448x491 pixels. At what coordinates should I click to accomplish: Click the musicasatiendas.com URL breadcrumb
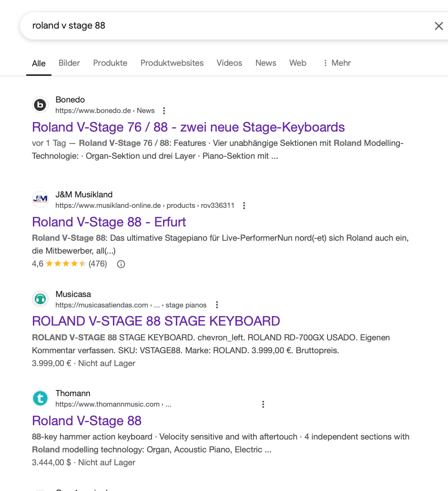tap(131, 305)
